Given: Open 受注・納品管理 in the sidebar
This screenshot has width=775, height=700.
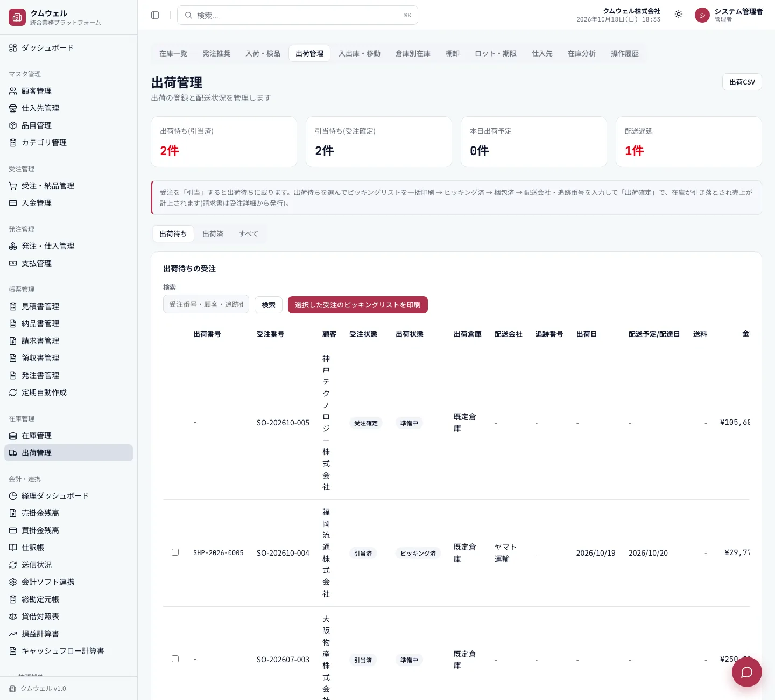Looking at the screenshot, I should pos(69,186).
